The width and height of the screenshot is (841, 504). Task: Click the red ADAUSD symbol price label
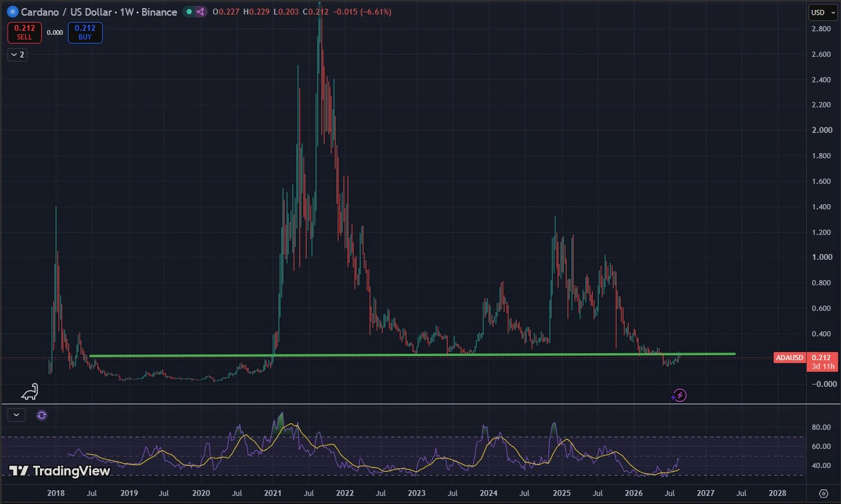[x=789, y=358]
